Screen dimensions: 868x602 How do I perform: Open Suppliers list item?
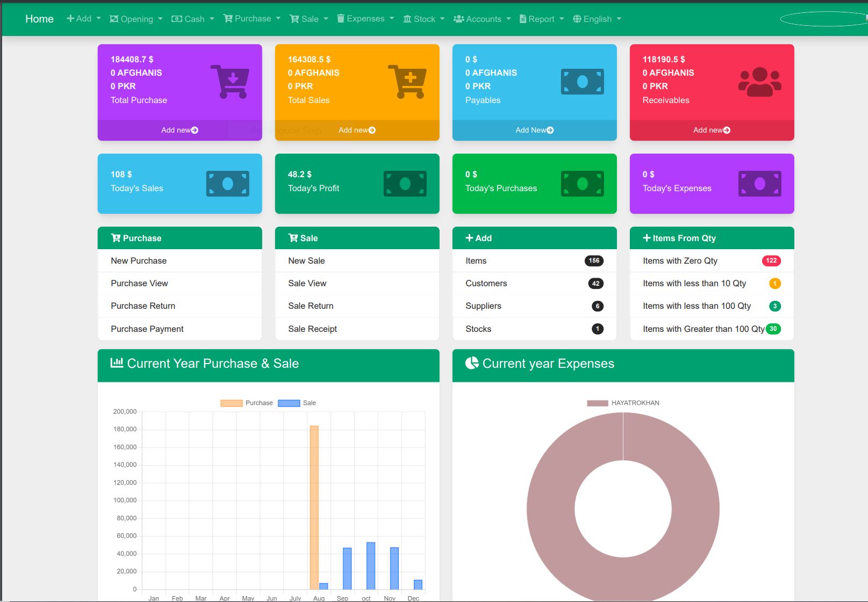pos(534,306)
